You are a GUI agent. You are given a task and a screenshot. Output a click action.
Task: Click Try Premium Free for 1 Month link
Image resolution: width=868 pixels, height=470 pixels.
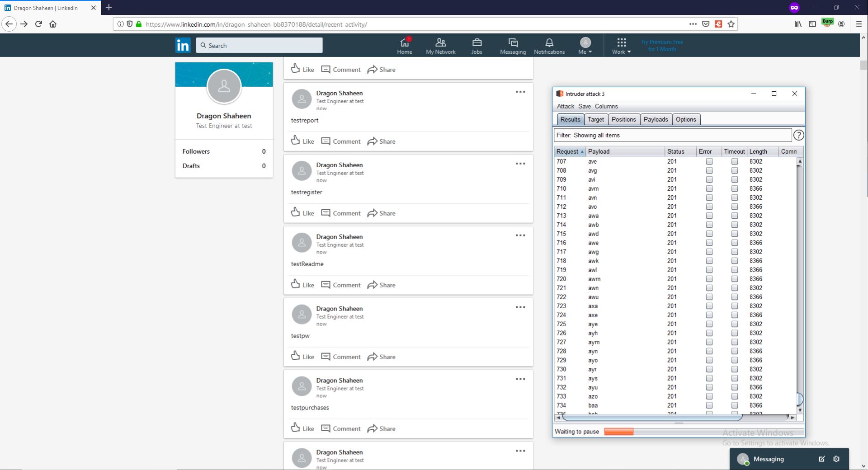(x=662, y=46)
